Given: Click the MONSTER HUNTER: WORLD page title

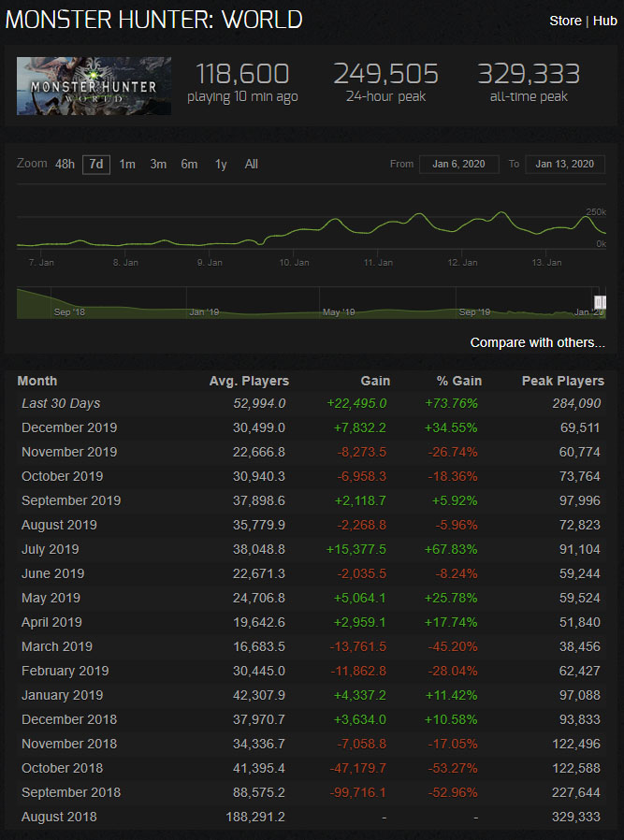Looking at the screenshot, I should click(153, 21).
